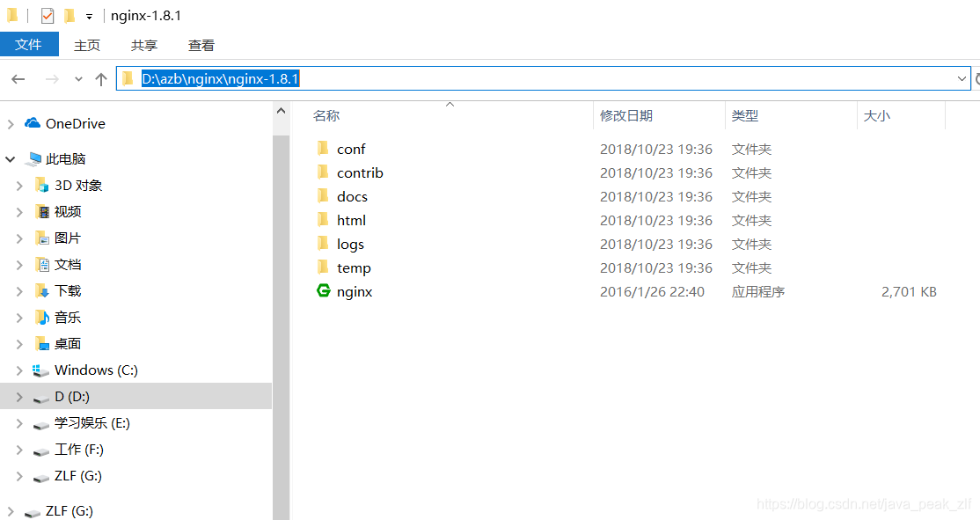Select the nginx application file name

[x=355, y=292]
